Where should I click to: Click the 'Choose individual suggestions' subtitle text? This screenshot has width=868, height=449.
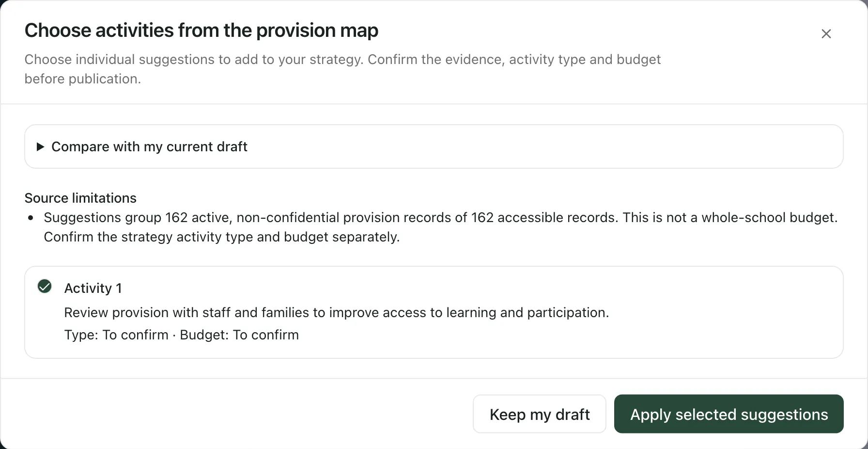click(342, 69)
